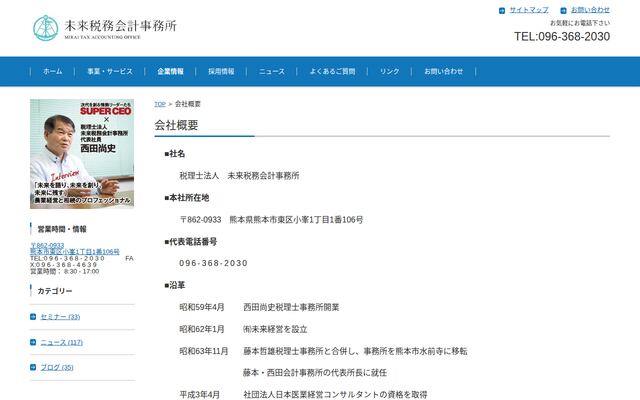Open リンク navigation item

[389, 71]
